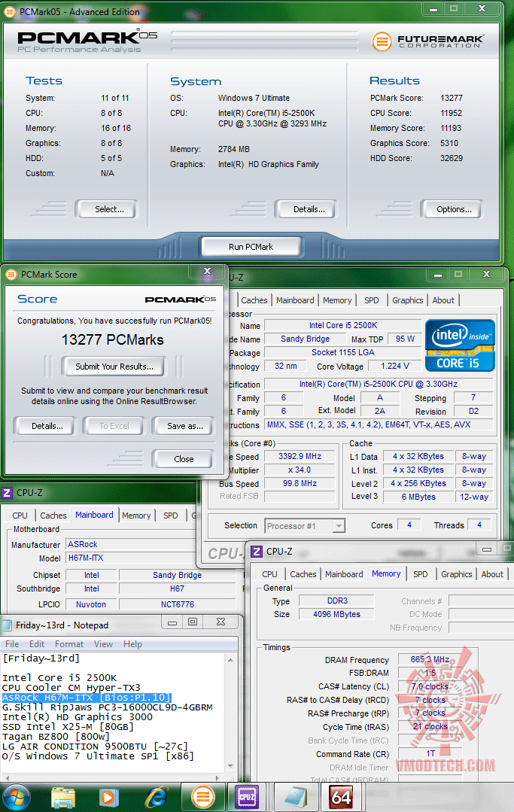514x812 pixels.
Task: Click Details... button under System
Action: tap(306, 209)
